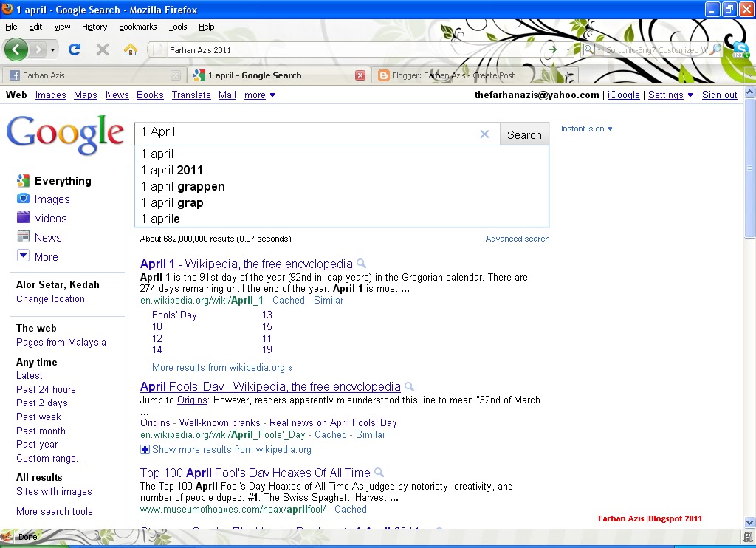This screenshot has height=548, width=756.
Task: Open Fools' Day sitelink
Action: [174, 315]
